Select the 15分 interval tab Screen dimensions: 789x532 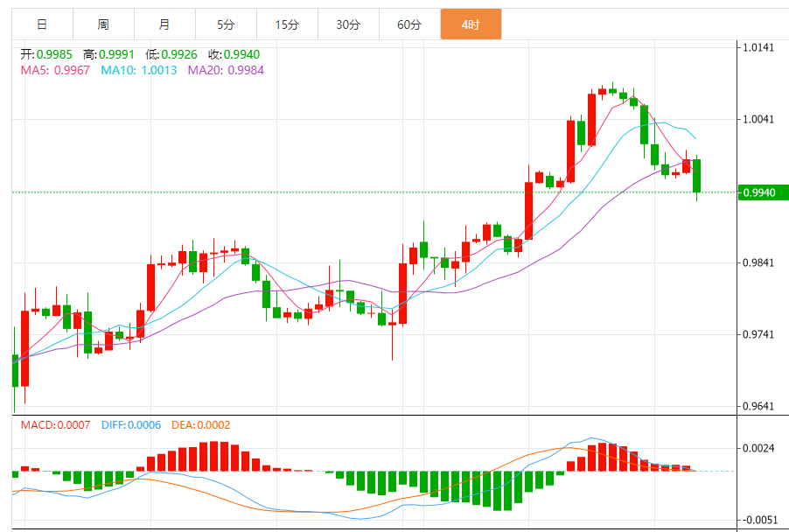click(287, 24)
